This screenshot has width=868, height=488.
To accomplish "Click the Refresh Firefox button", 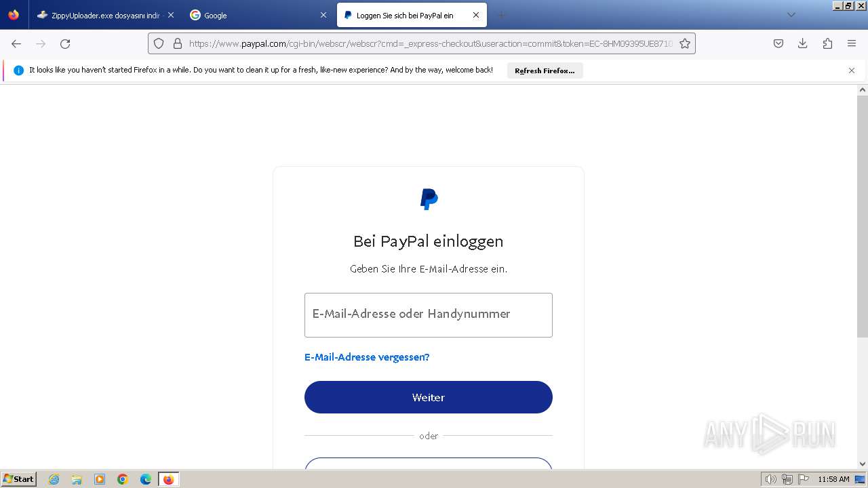I will 545,70.
